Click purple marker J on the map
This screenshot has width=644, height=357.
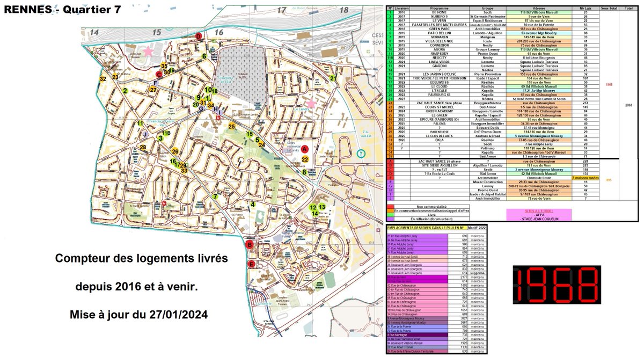145,134
